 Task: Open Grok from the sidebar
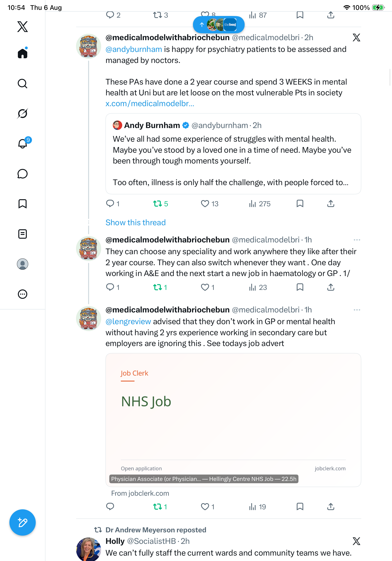23,114
